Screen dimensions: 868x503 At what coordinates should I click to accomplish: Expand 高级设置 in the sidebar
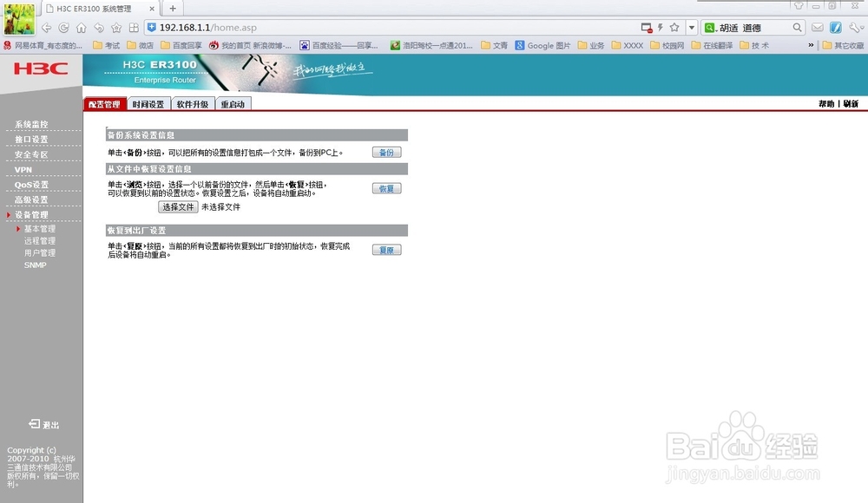tap(31, 199)
